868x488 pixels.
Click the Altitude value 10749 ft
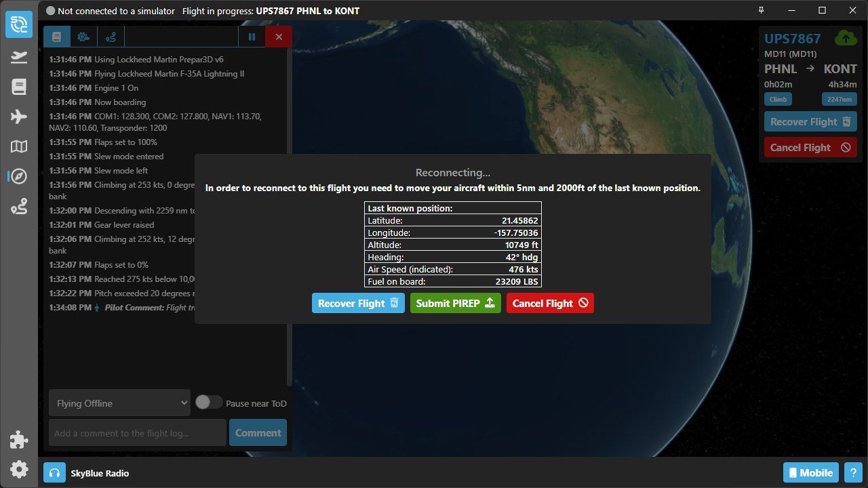point(521,245)
